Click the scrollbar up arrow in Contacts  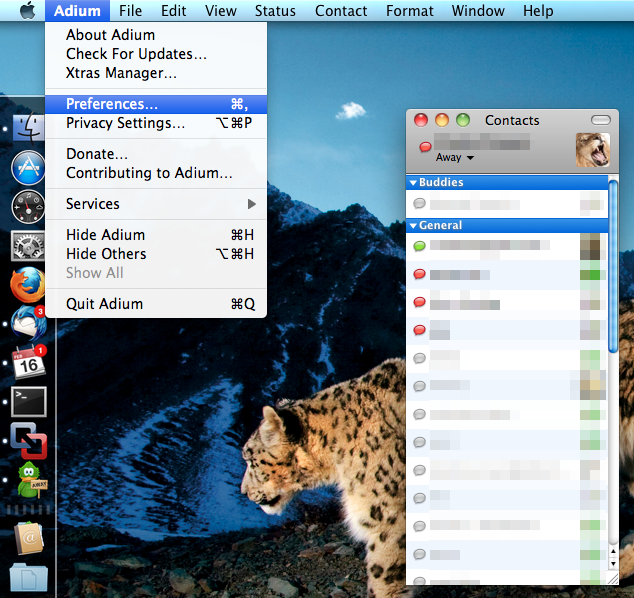tap(613, 552)
